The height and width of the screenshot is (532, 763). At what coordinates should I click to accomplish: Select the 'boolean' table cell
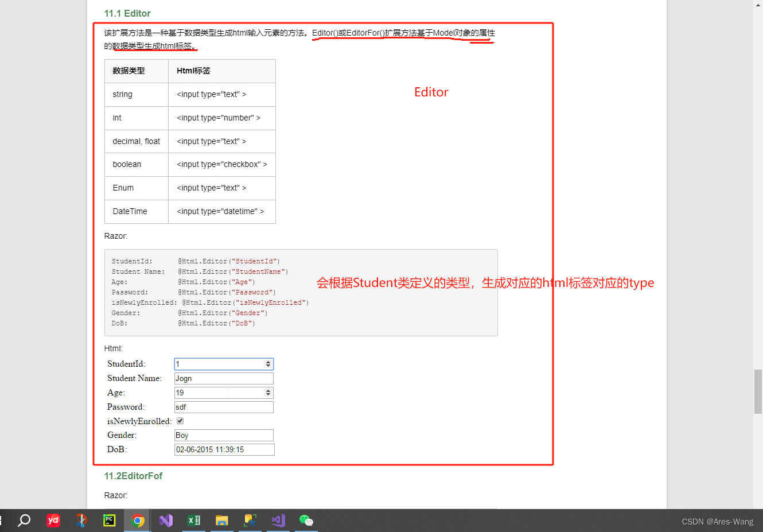[x=137, y=165]
